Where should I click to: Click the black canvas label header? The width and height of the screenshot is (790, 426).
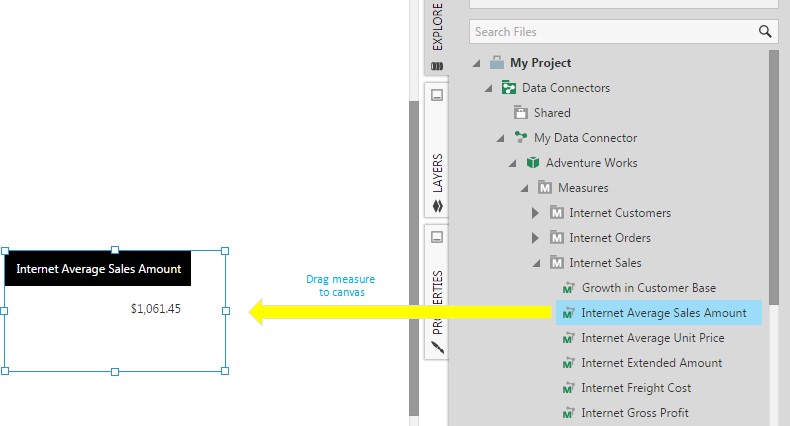[98, 269]
